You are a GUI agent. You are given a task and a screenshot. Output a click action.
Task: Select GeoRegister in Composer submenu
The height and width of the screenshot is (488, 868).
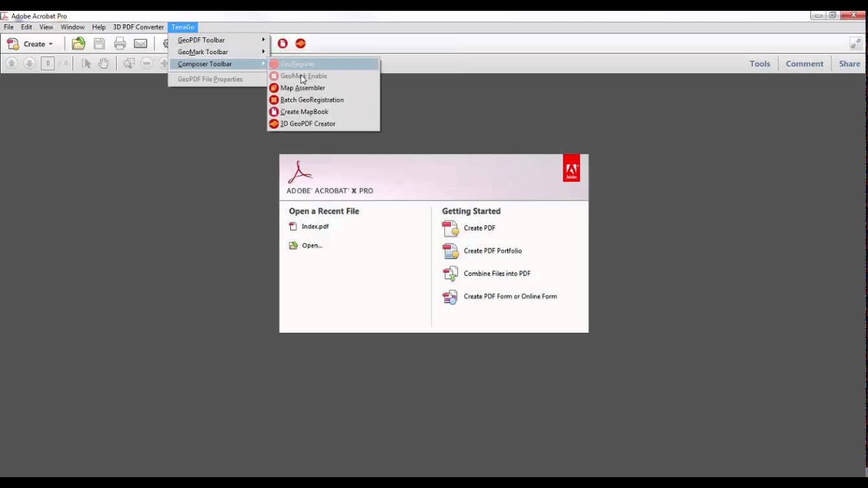click(x=323, y=64)
